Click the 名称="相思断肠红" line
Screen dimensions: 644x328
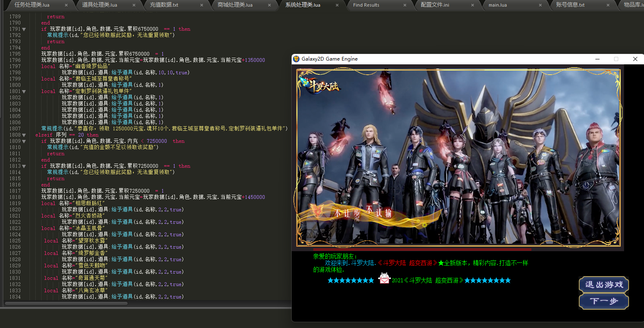point(73,203)
